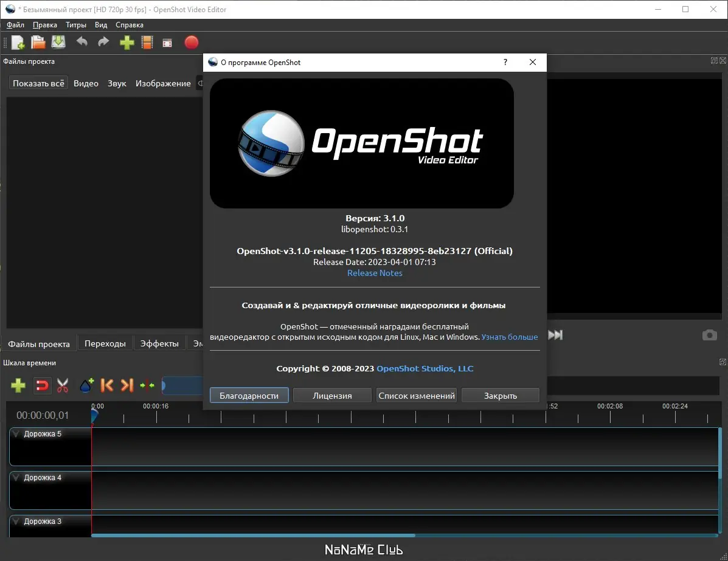The height and width of the screenshot is (561, 728).
Task: Switch to the Переходы tab
Action: pyautogui.click(x=105, y=343)
